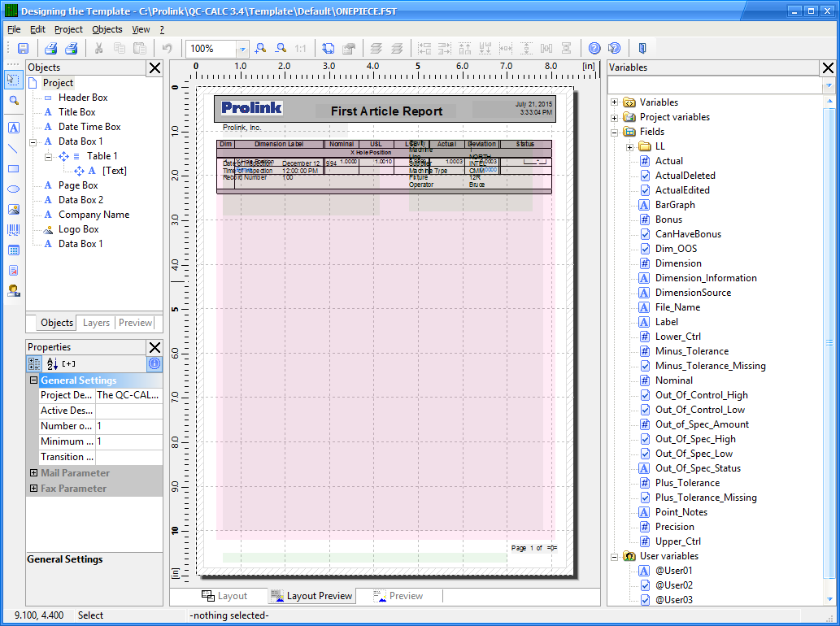Switch to the Layout tab
840x626 pixels.
(x=224, y=596)
